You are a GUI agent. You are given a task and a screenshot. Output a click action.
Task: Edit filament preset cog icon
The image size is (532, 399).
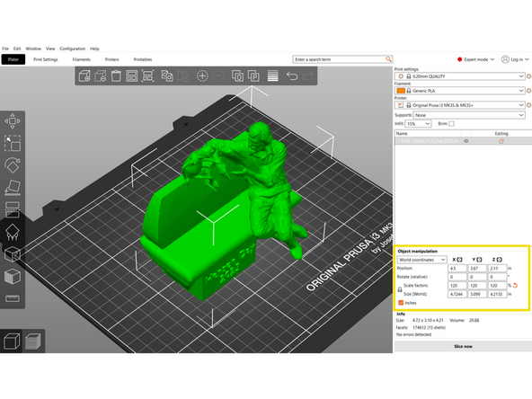point(528,91)
